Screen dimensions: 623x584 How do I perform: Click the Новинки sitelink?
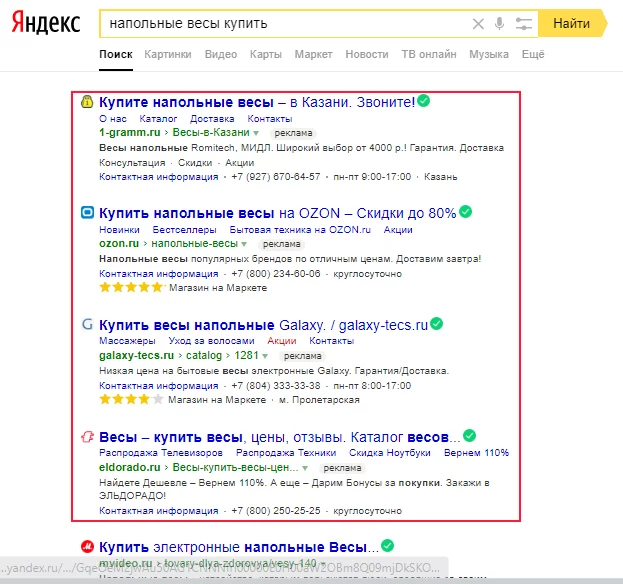119,230
